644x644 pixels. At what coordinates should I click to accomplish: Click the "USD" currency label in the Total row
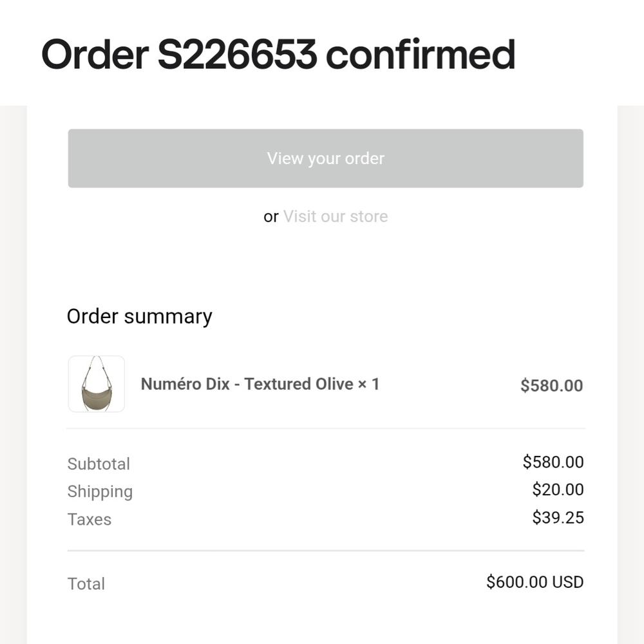tap(568, 582)
